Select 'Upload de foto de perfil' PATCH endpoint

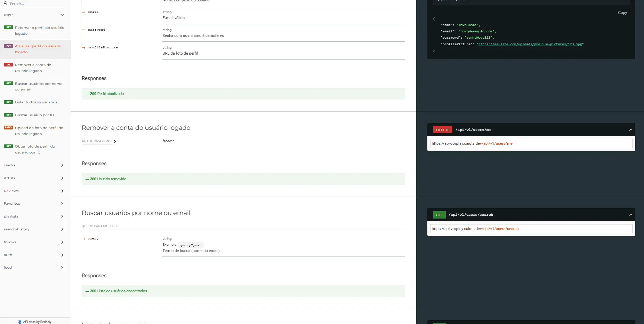[39, 131]
